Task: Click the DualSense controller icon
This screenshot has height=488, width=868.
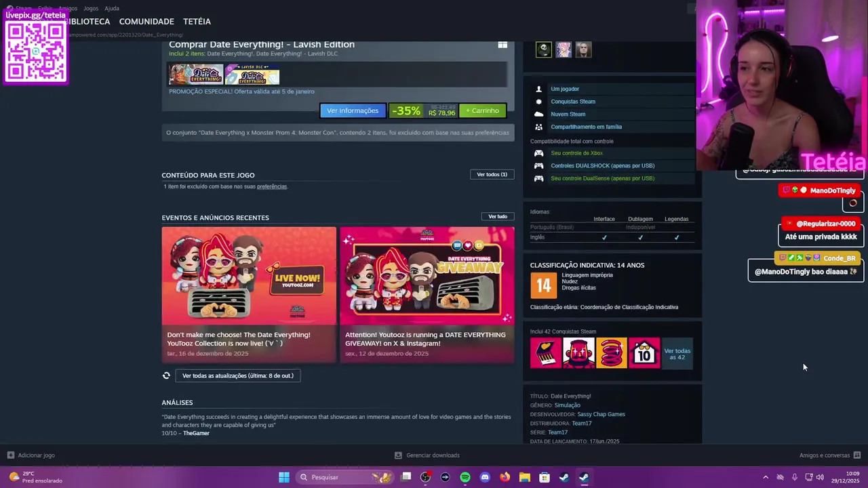Action: tap(539, 178)
